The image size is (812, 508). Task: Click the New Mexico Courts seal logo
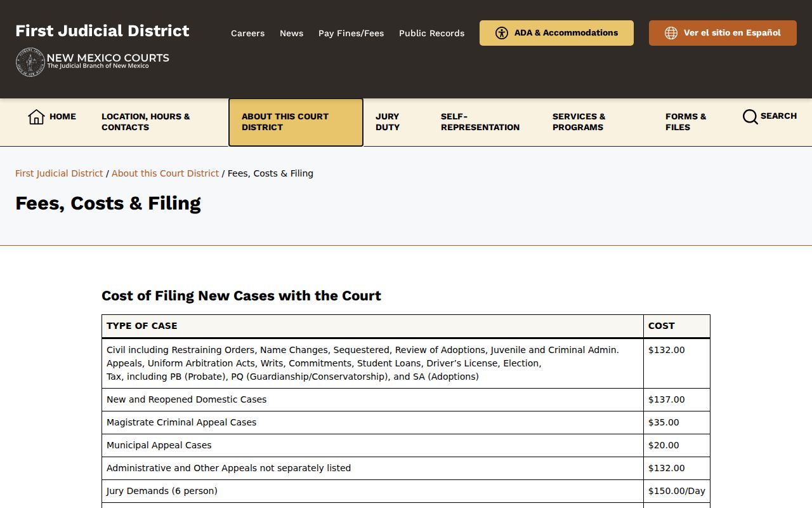click(30, 62)
